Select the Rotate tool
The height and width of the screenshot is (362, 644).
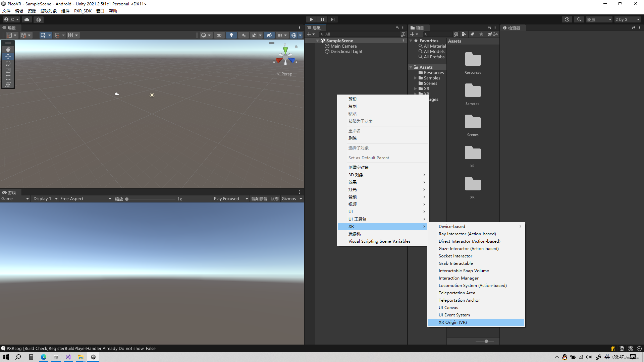point(8,63)
